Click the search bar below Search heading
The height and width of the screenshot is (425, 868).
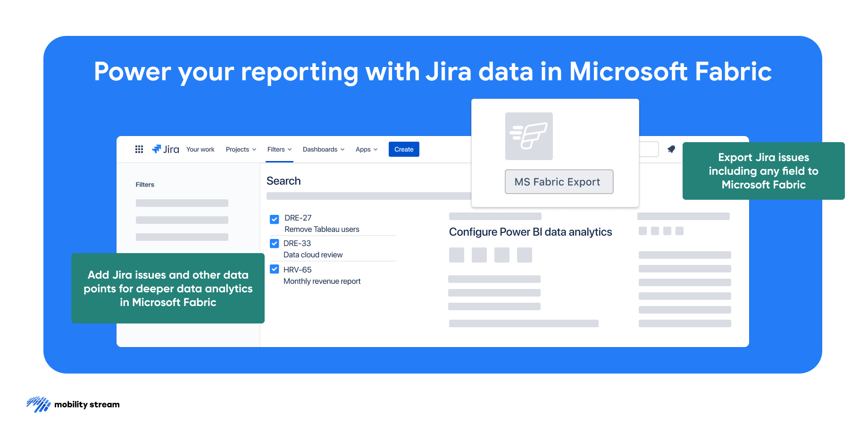(x=368, y=196)
